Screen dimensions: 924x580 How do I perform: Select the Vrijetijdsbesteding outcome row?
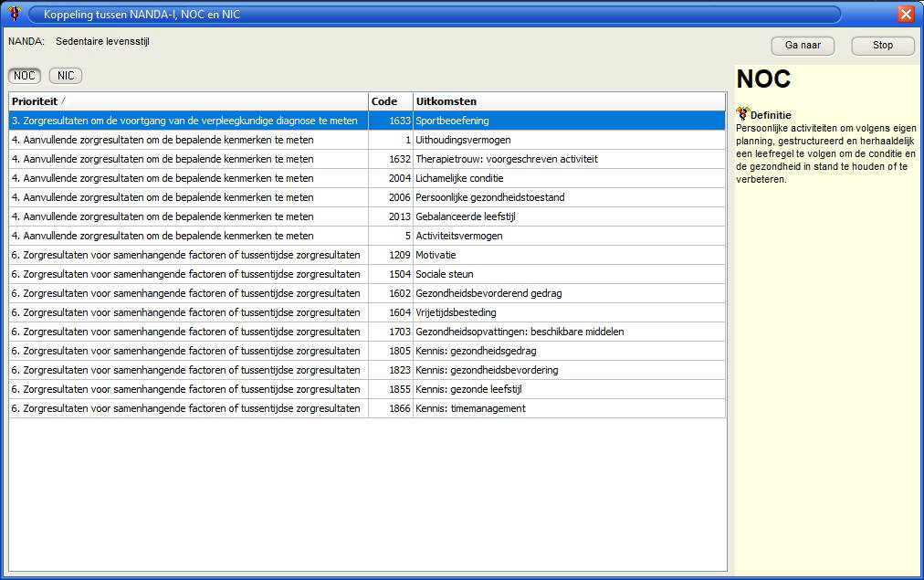point(456,312)
